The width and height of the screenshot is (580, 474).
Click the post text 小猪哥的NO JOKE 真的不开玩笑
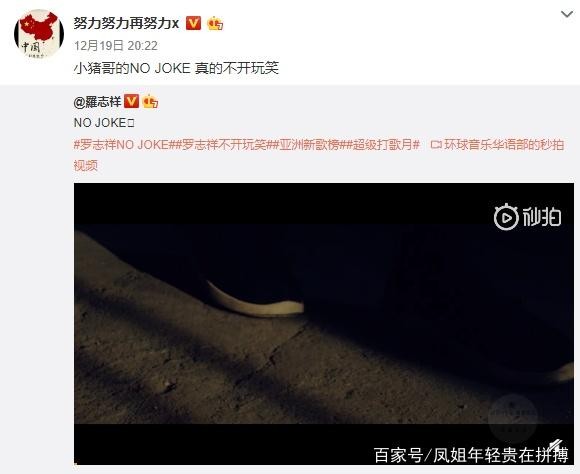176,68
